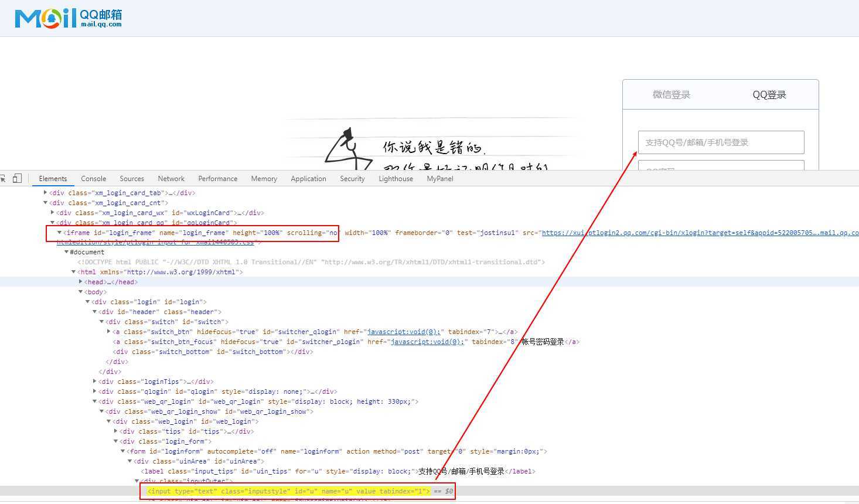Open the xui.ptlogin2.qq.com iframe src link

tap(700, 233)
